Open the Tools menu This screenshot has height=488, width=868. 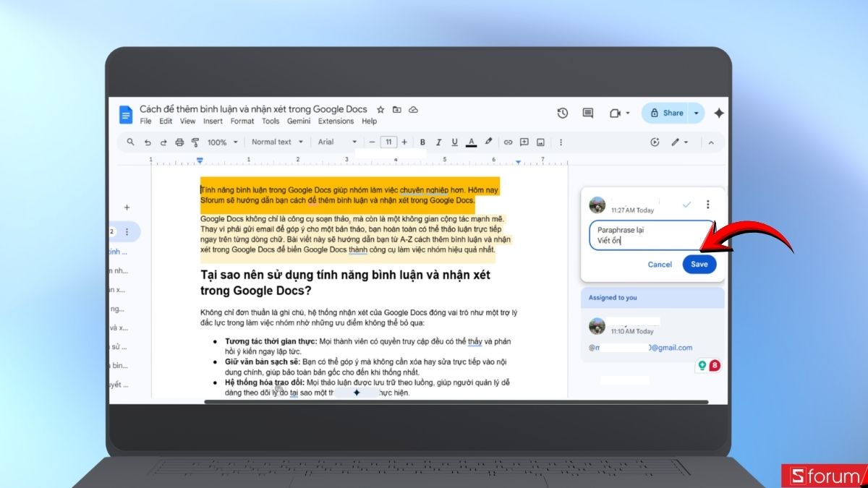pos(271,121)
